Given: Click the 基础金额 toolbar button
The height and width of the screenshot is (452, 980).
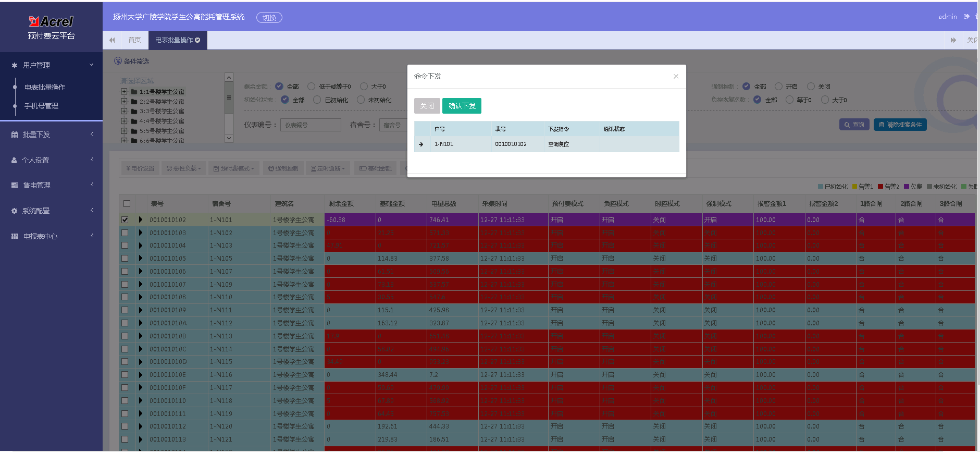Looking at the screenshot, I should (375, 168).
